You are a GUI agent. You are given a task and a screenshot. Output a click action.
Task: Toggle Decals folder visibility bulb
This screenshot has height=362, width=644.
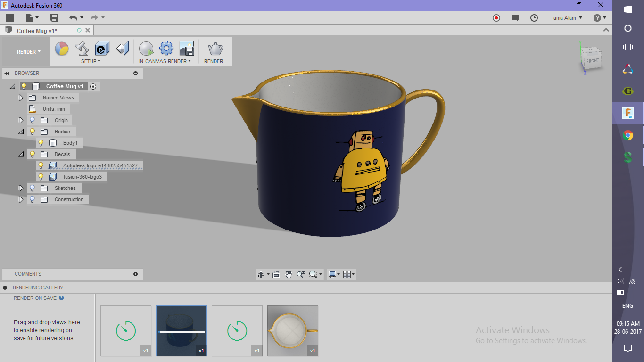pos(33,154)
